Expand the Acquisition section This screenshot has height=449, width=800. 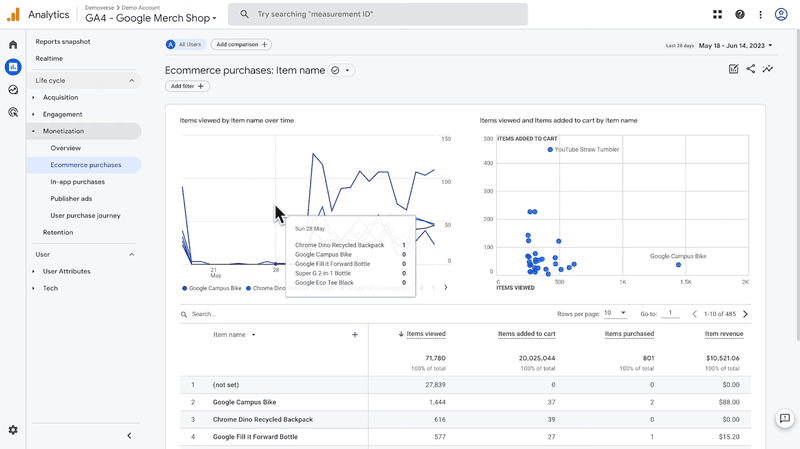(60, 98)
